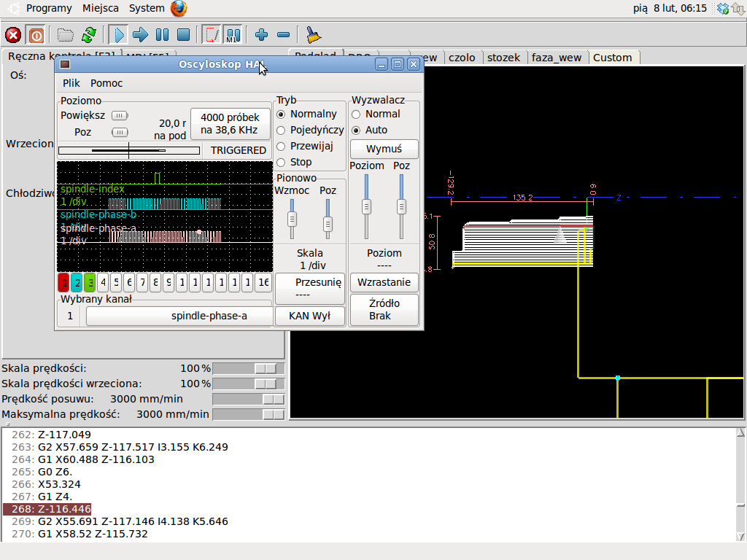Image resolution: width=747 pixels, height=560 pixels.
Task: Select green oscilloscope channel 3 button
Action: coord(90,282)
